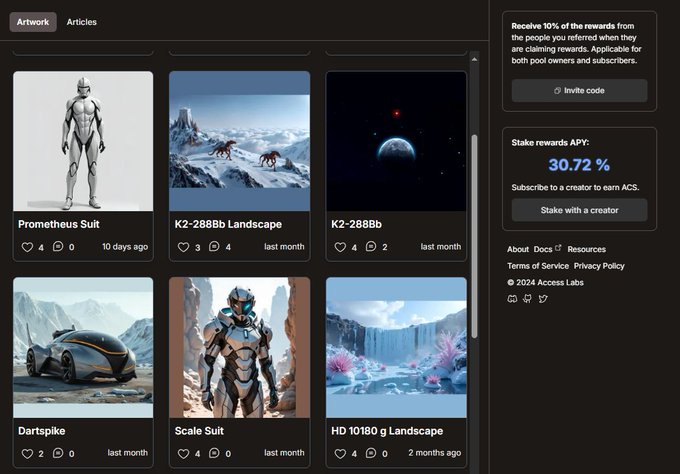
Task: Open comments icon on Scale Suit card
Action: click(214, 453)
